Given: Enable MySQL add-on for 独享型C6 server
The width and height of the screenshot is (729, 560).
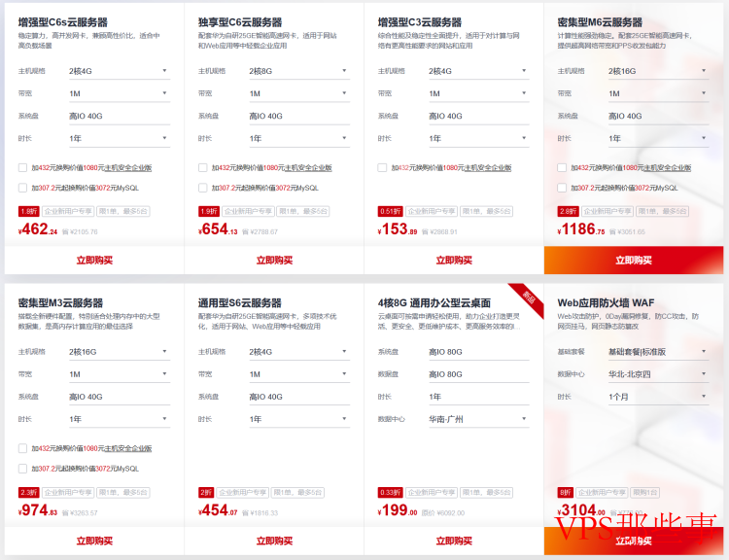Looking at the screenshot, I should pyautogui.click(x=202, y=188).
